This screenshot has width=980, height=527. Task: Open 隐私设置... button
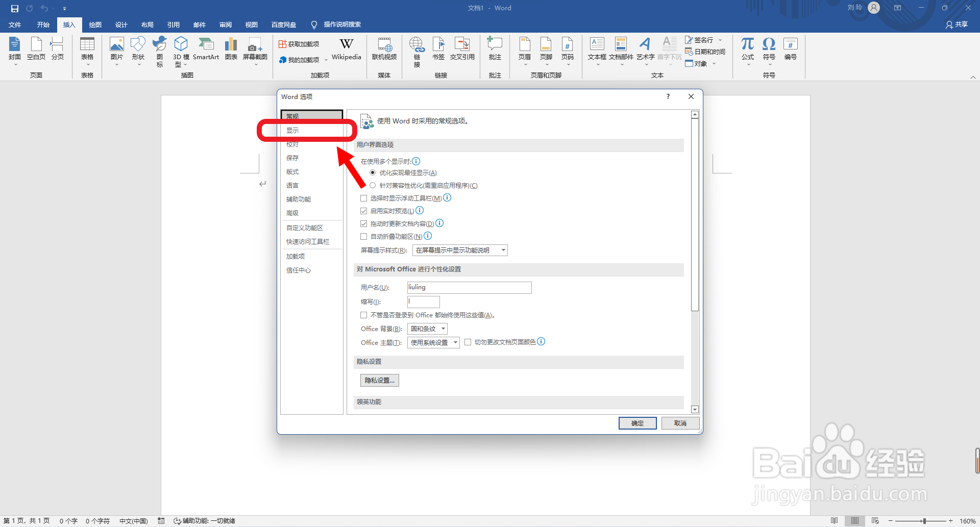(380, 381)
